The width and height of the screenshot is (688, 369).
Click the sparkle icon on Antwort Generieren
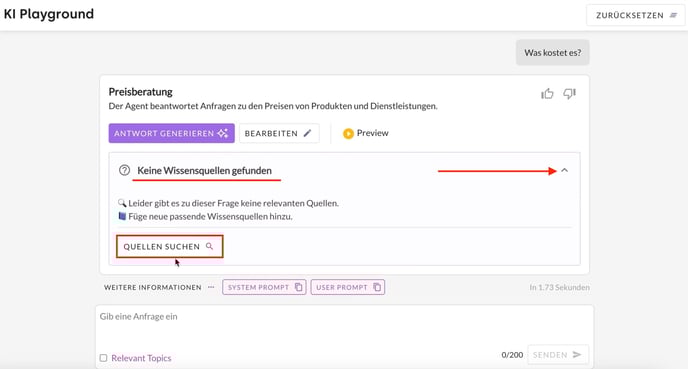(223, 133)
